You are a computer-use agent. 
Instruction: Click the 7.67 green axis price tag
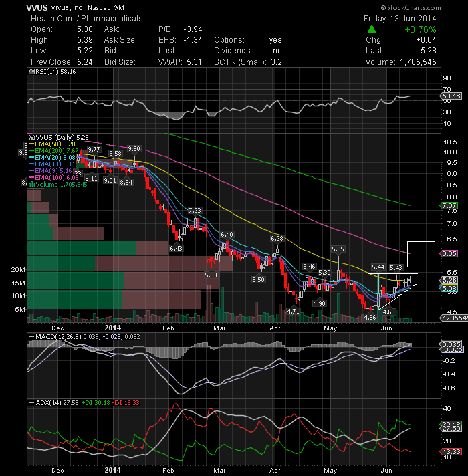[x=449, y=206]
